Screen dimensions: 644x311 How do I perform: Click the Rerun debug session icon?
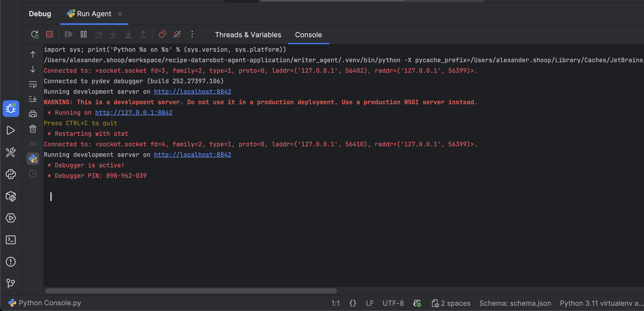(x=35, y=34)
